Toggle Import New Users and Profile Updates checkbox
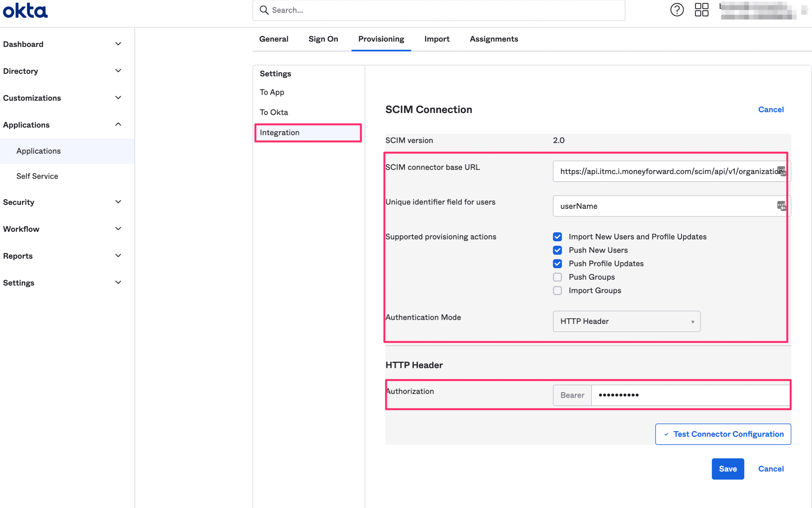Viewport: 812px width, 508px height. (557, 237)
